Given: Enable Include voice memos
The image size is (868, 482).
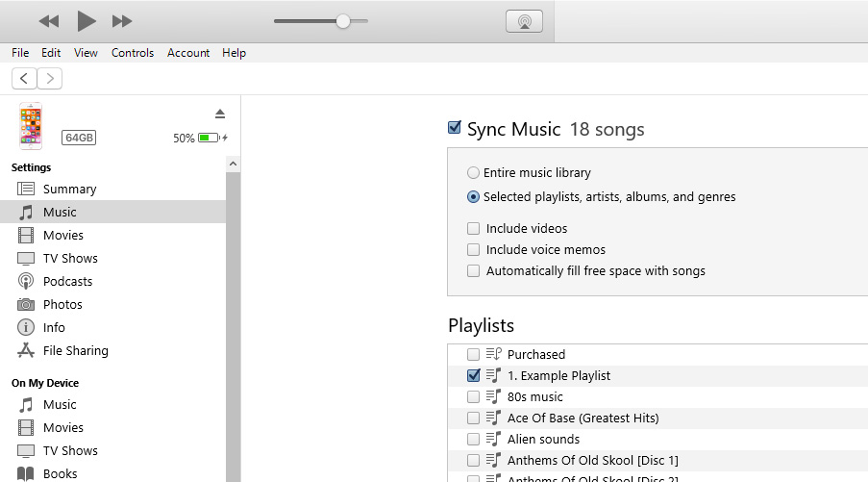Looking at the screenshot, I should pyautogui.click(x=473, y=250).
